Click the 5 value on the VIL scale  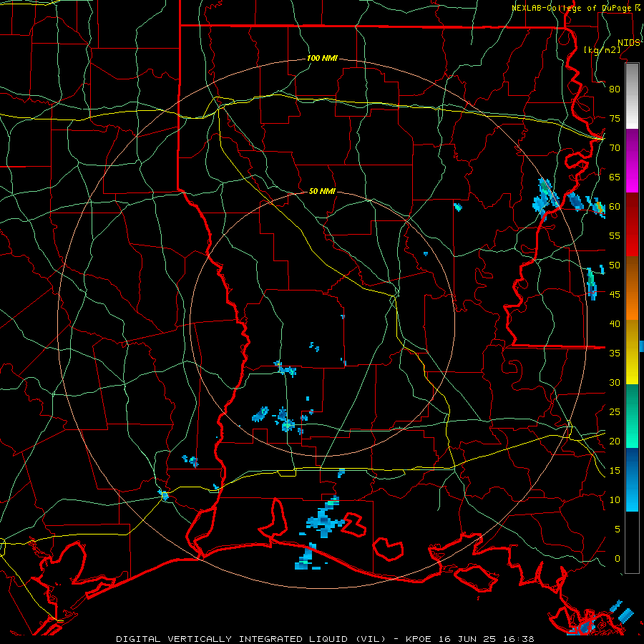[x=618, y=530]
